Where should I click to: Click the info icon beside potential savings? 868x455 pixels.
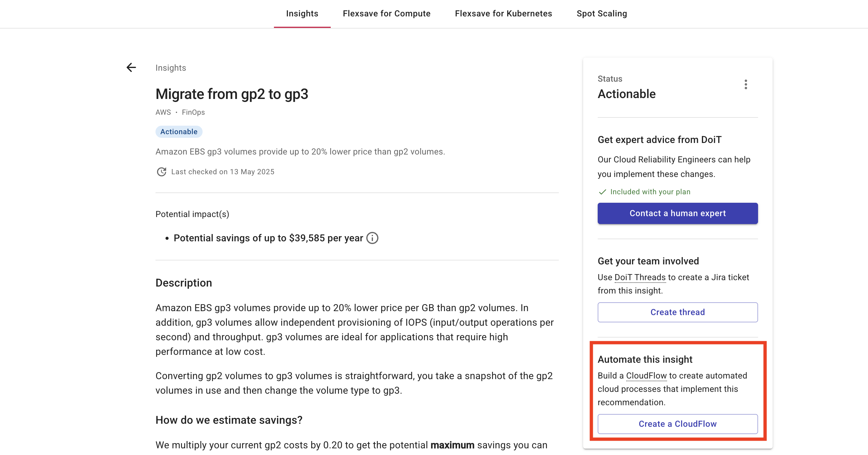coord(372,238)
